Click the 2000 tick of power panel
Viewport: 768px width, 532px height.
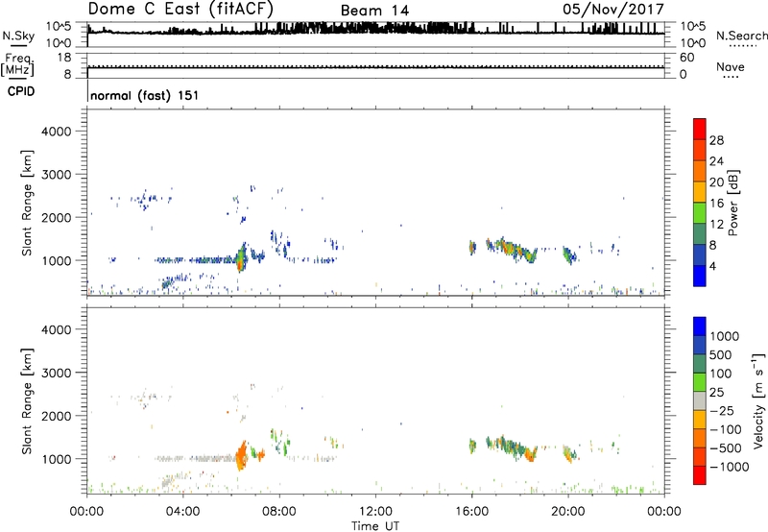pyautogui.click(x=57, y=217)
